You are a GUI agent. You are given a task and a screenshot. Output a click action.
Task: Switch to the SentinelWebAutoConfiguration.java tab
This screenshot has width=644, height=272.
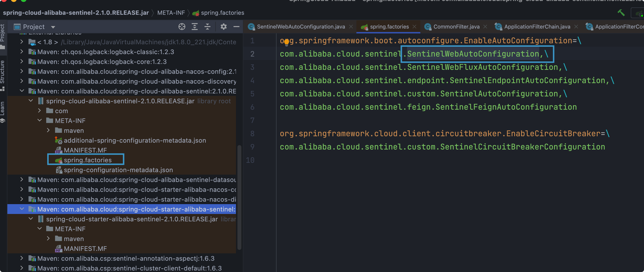(301, 27)
